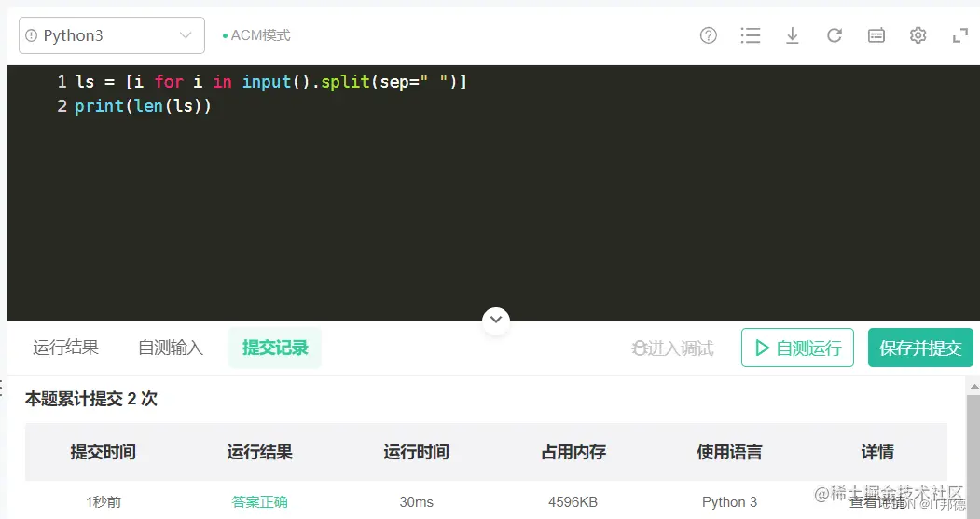This screenshot has height=519, width=980.
Task: Open editor settings gear icon
Action: (x=918, y=35)
